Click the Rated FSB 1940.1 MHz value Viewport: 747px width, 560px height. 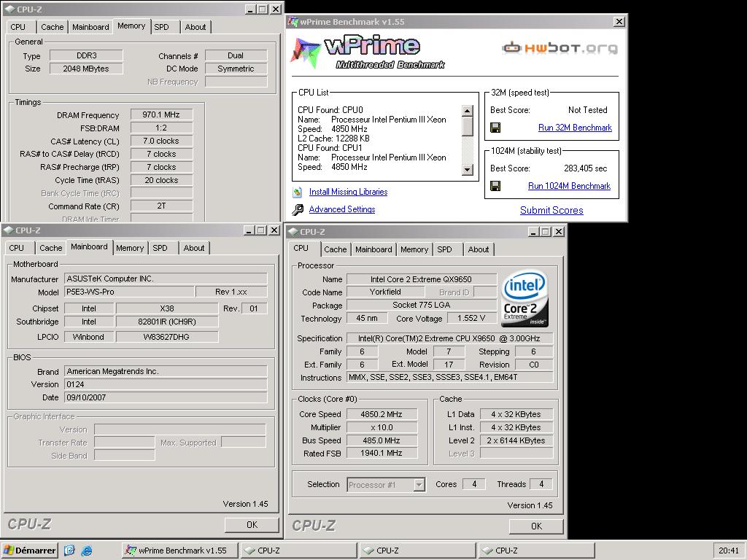(x=382, y=454)
